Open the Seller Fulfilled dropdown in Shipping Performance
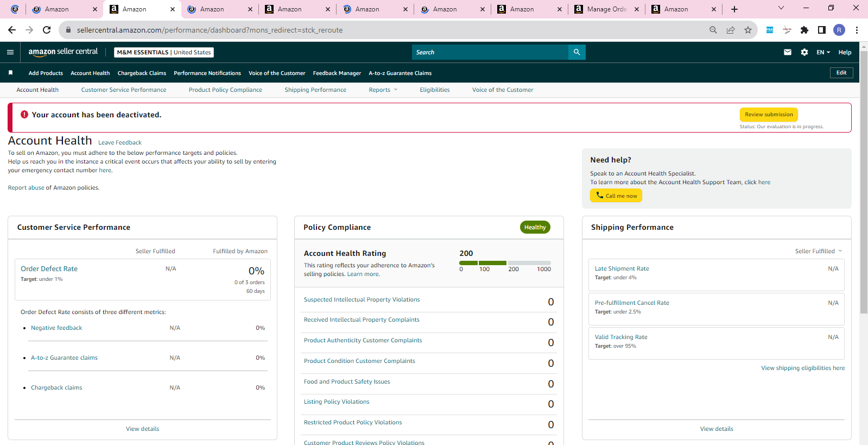The image size is (868, 445). 819,251
